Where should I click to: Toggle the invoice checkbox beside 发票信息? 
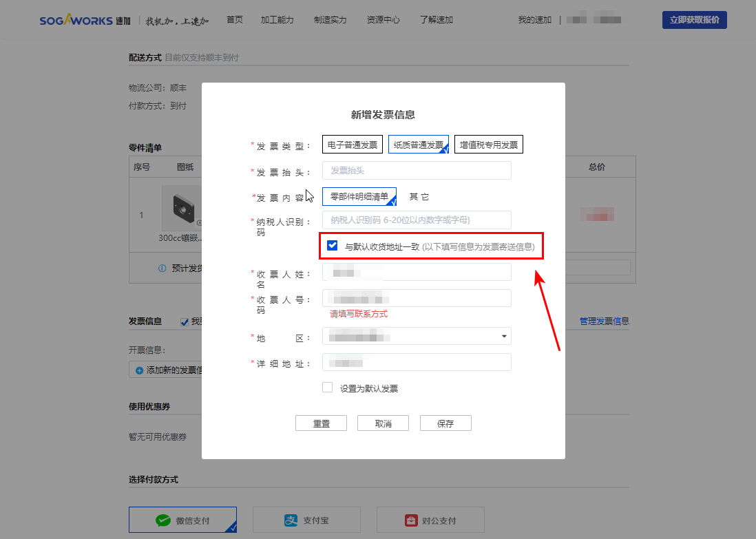coord(185,321)
